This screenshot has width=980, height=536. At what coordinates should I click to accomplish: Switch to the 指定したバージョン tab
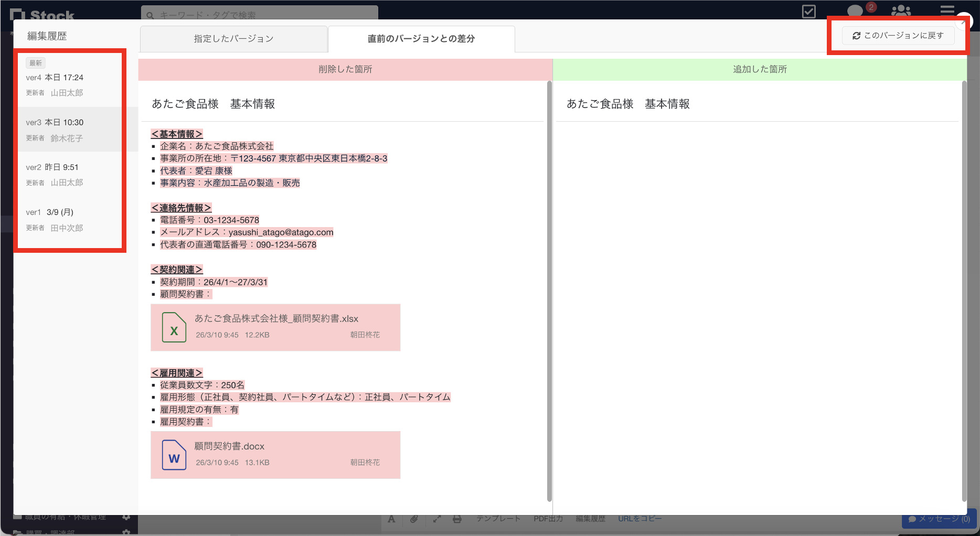233,38
